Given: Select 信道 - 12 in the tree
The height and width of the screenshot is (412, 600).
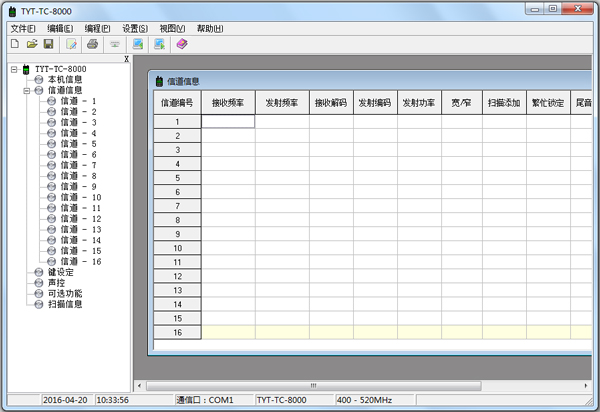Looking at the screenshot, I should tap(81, 219).
